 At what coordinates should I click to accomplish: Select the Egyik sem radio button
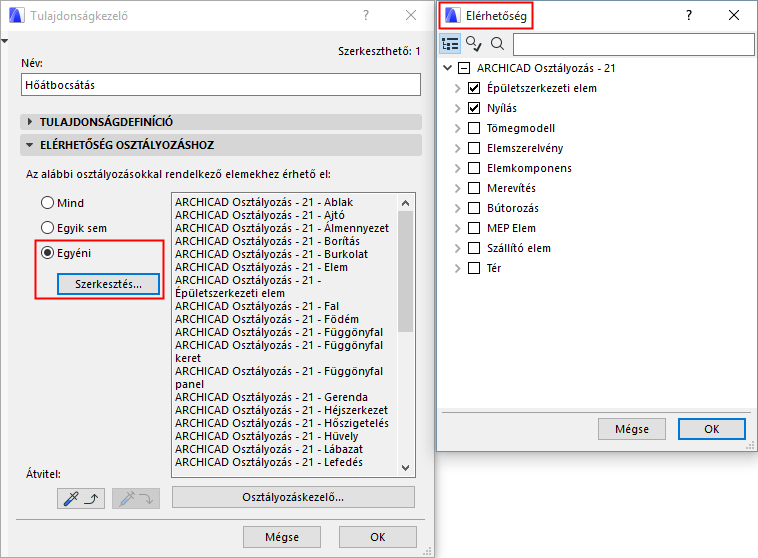[x=47, y=228]
